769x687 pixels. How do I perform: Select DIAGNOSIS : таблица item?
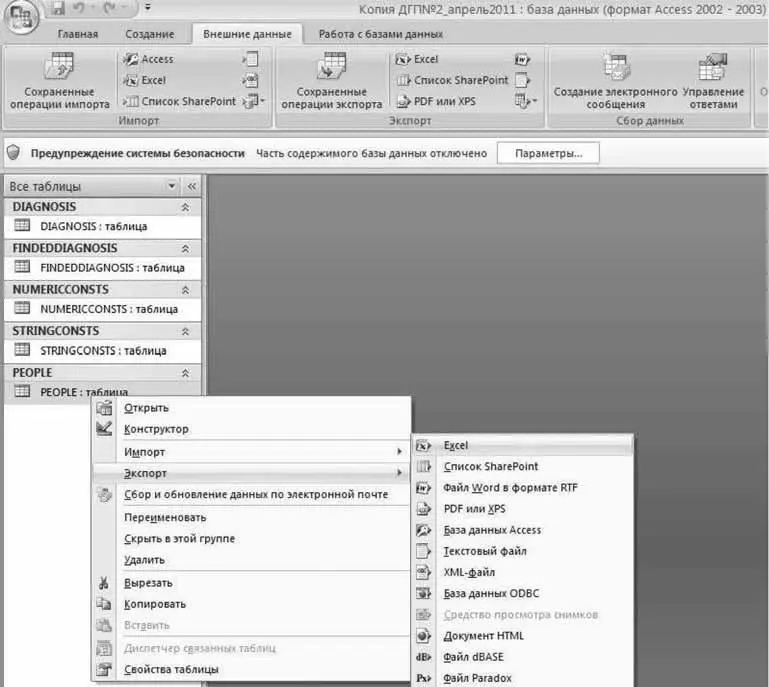coord(103,226)
